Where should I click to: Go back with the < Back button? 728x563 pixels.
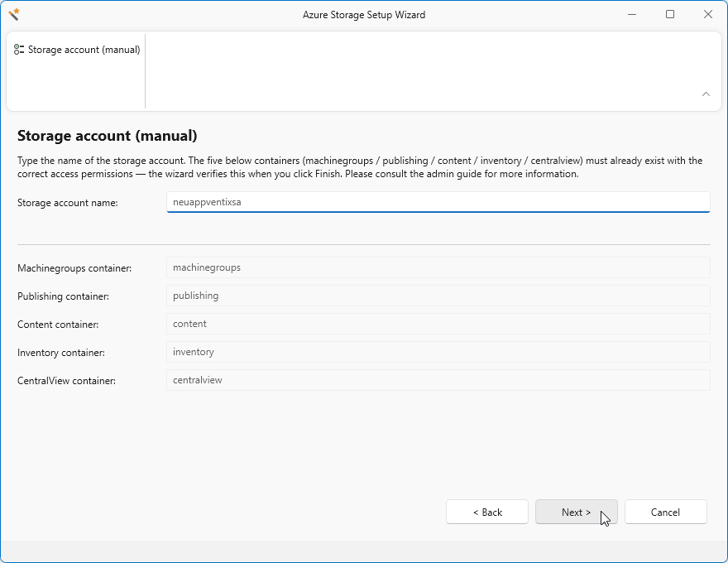coord(487,512)
